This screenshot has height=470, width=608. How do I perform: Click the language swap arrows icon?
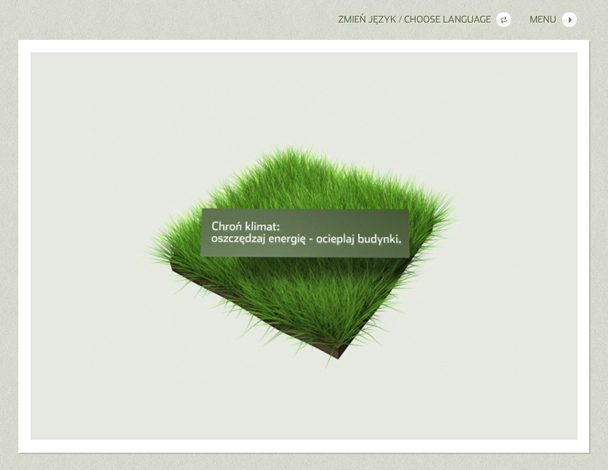(503, 19)
